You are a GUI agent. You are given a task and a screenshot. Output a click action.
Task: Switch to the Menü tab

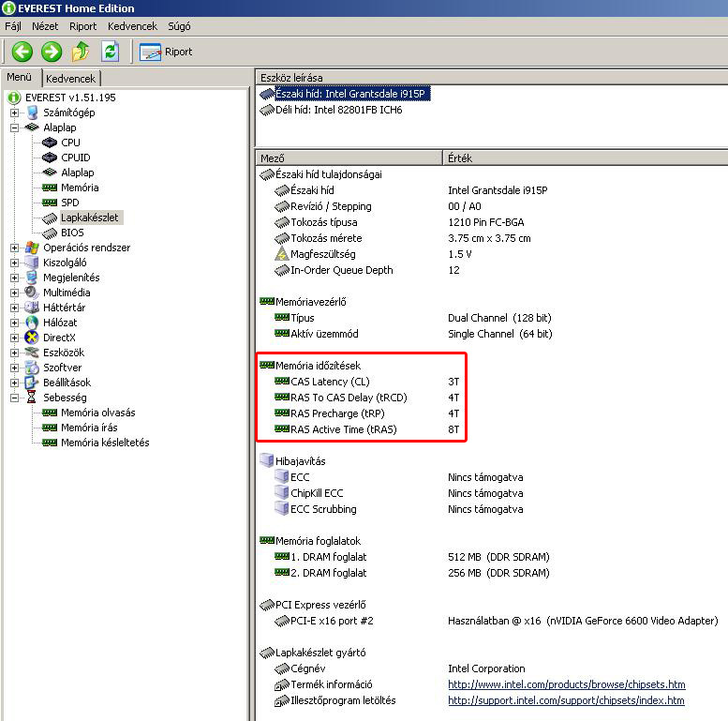(x=20, y=77)
